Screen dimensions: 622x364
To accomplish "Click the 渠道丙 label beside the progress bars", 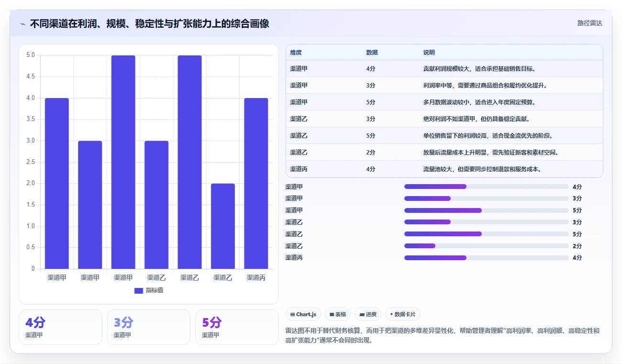I will (294, 258).
